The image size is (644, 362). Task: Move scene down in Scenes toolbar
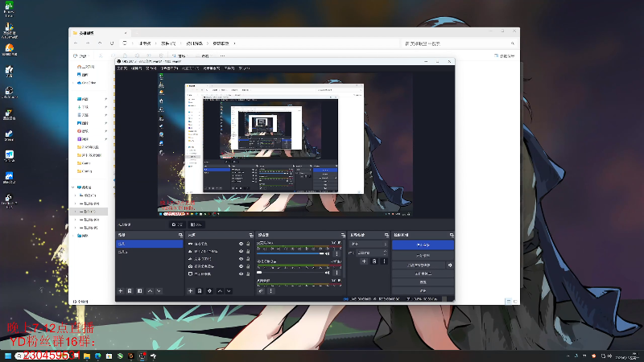coord(159,291)
